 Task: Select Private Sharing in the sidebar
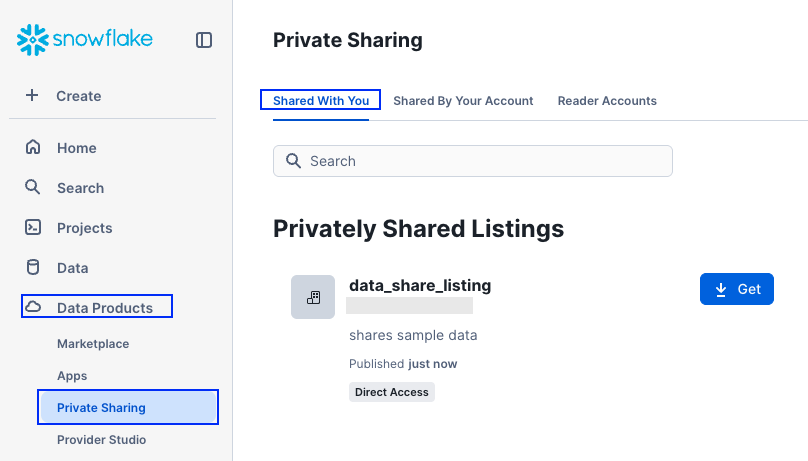[x=128, y=407]
